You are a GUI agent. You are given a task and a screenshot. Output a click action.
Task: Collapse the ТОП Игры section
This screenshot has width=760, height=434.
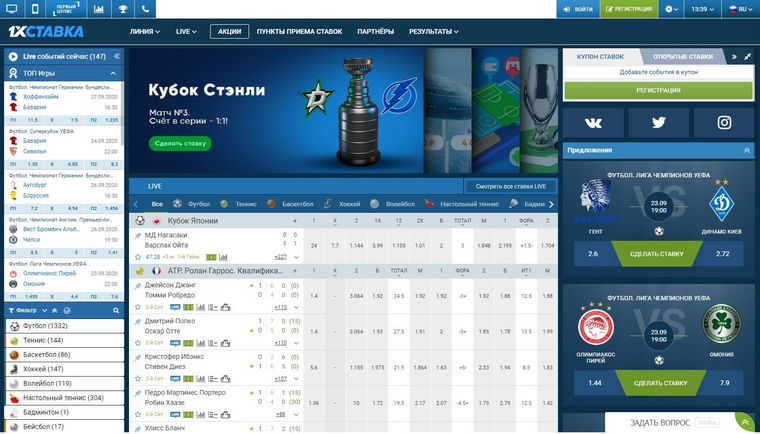(x=113, y=73)
